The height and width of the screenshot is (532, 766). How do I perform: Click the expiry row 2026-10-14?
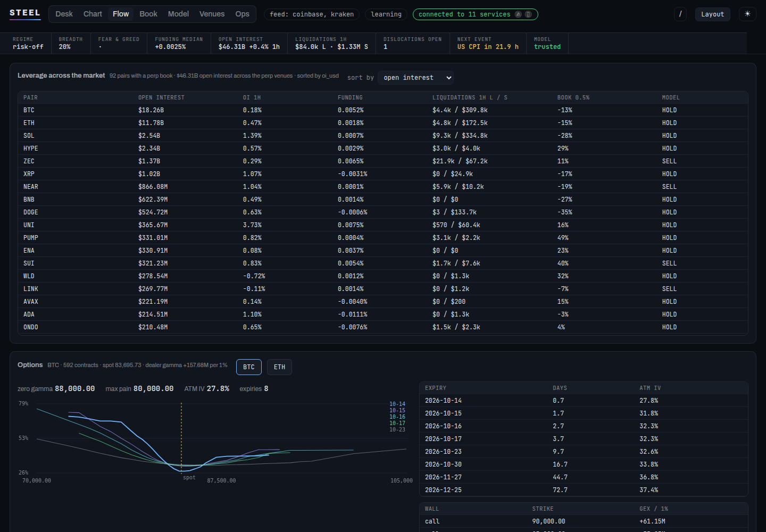pos(584,401)
